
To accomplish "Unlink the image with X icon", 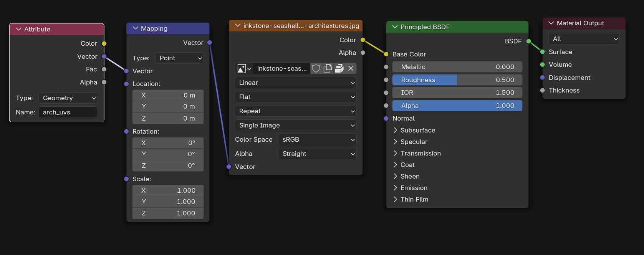I will coord(351,68).
